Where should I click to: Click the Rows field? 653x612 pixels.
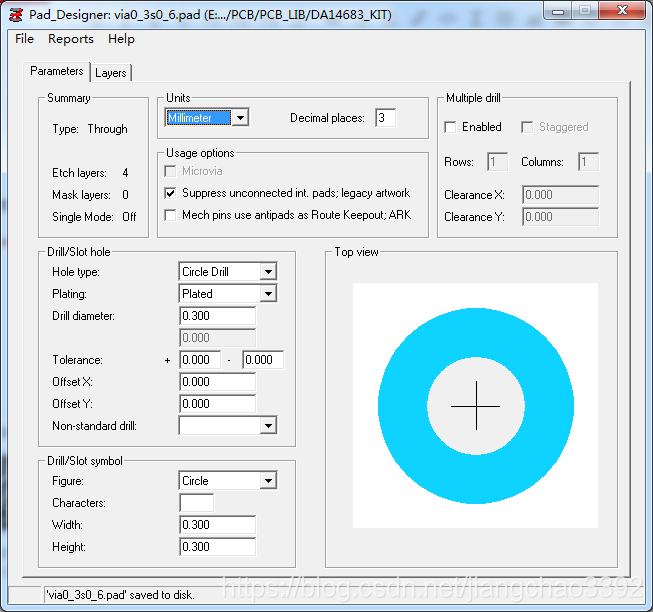click(497, 162)
